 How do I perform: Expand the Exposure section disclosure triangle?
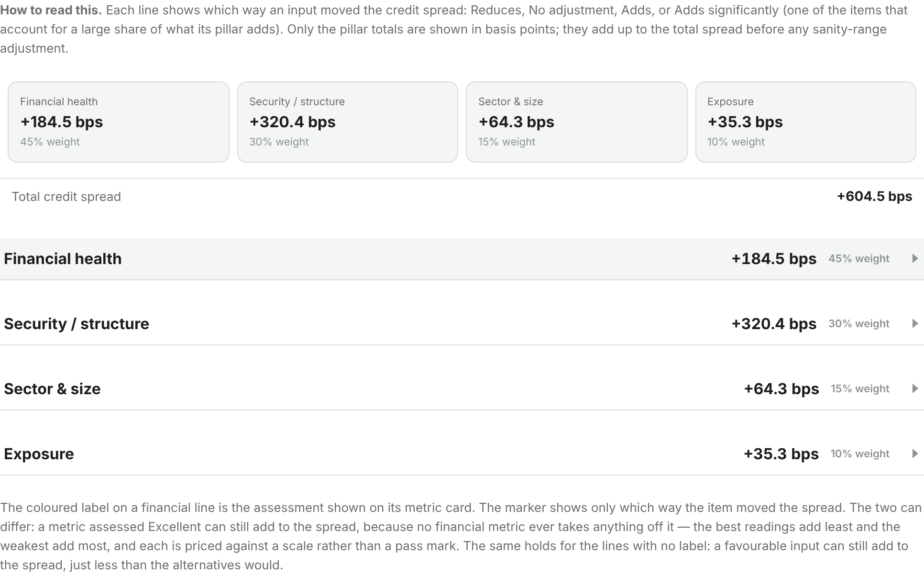coord(915,454)
